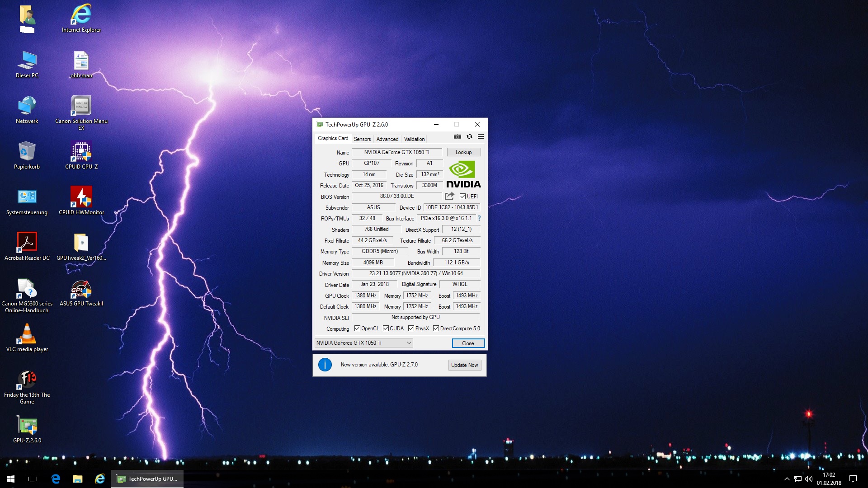Toggle the OpenCL checkbox
This screenshot has height=488, width=868.
(x=357, y=328)
